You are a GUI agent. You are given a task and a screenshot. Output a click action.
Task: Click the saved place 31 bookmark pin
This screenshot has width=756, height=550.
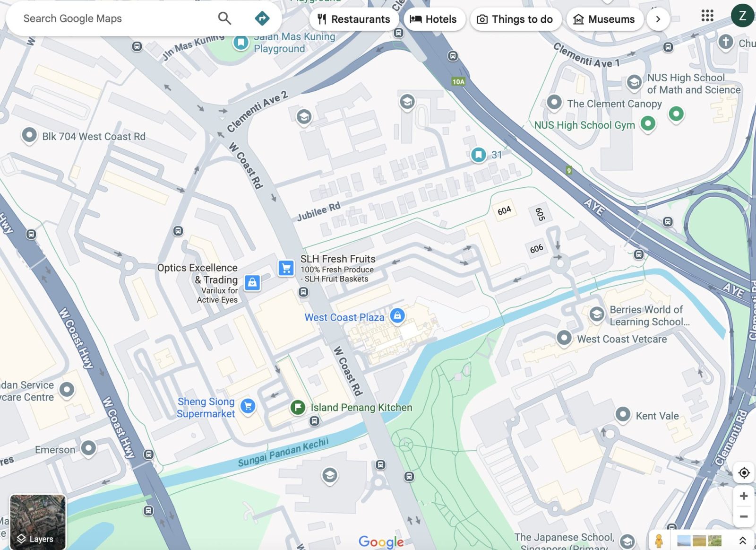point(479,154)
